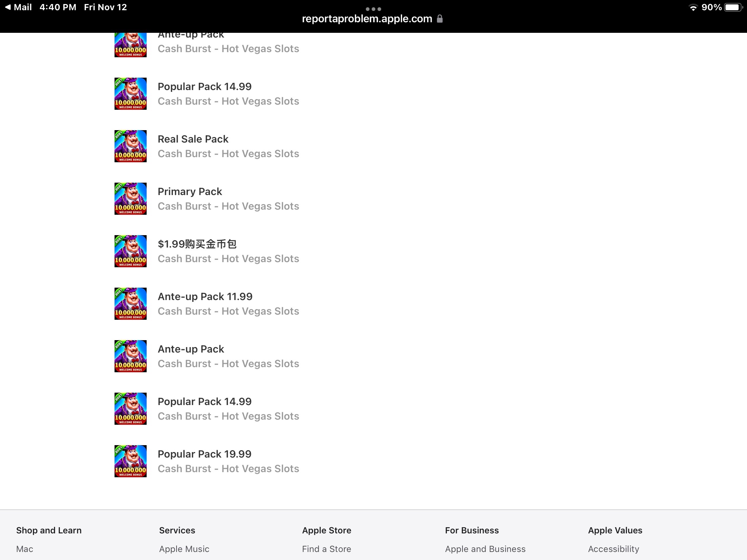Tap the app icon next to $1.99购买金币包
Viewport: 747px width, 560px height.
pos(131,251)
